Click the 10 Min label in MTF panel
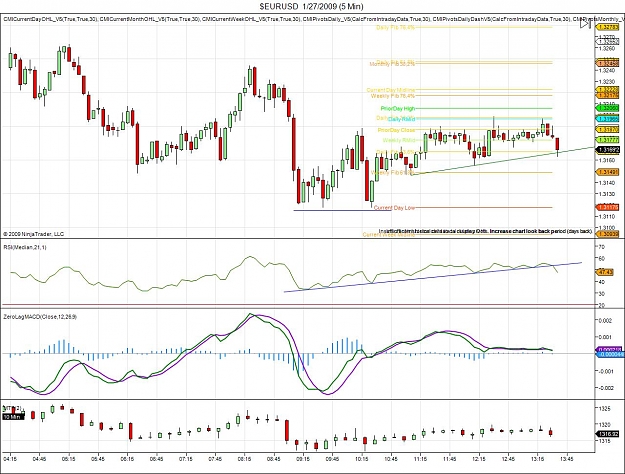This screenshot has height=474, width=625. pyautogui.click(x=12, y=417)
